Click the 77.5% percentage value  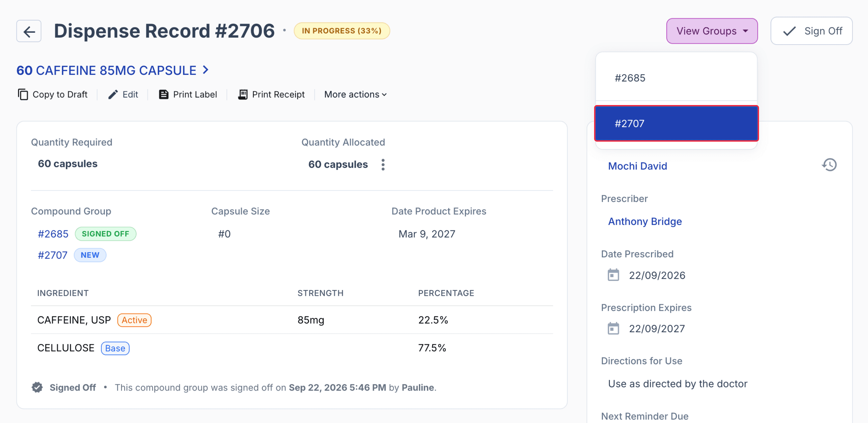pos(432,348)
